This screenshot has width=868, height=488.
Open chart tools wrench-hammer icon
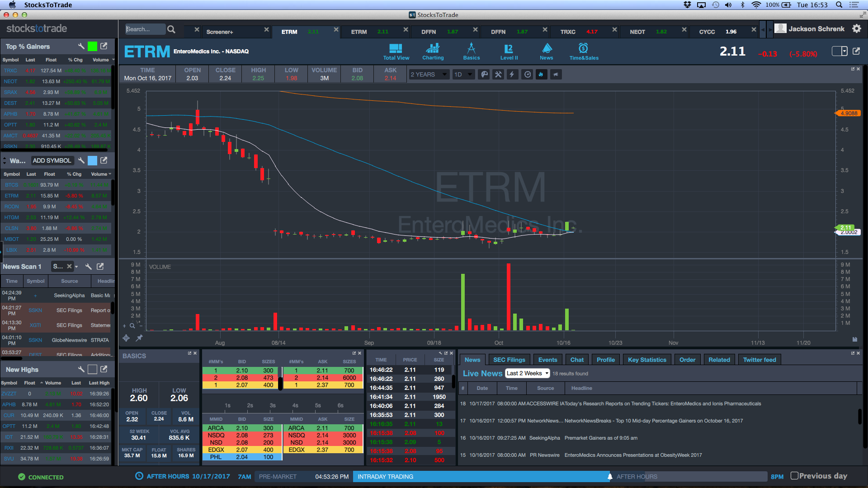coord(498,75)
